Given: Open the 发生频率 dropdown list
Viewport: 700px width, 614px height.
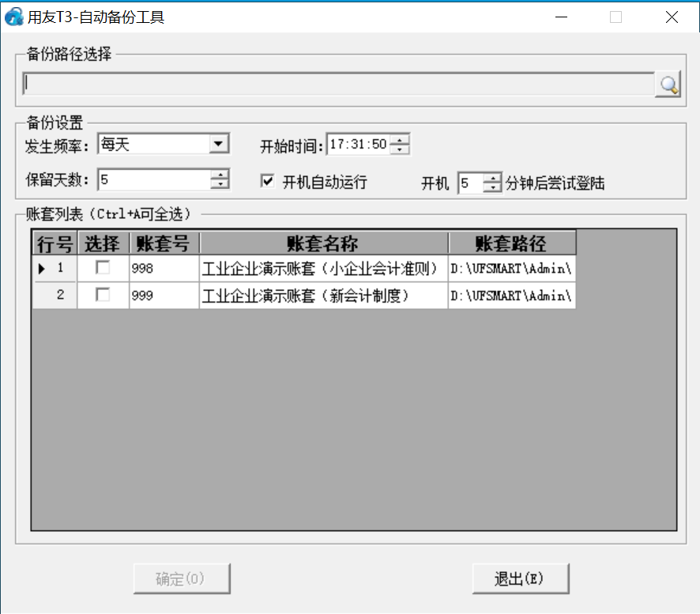Looking at the screenshot, I should (x=218, y=144).
